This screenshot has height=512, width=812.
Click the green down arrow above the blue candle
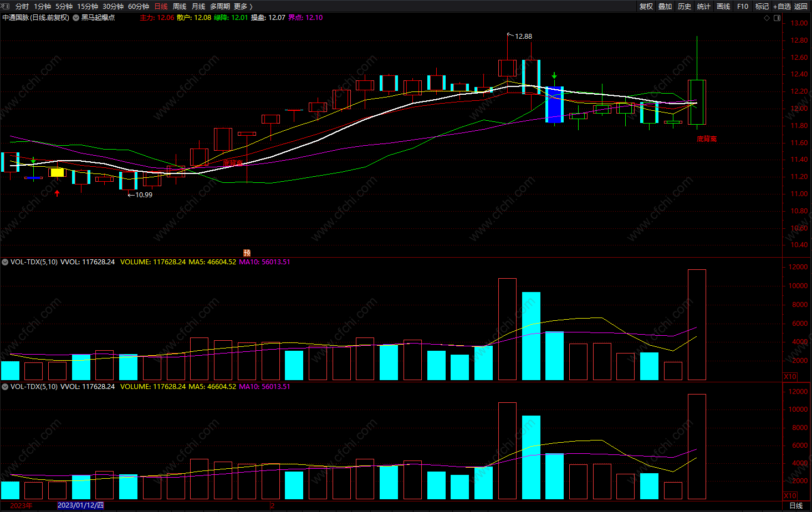click(x=554, y=75)
